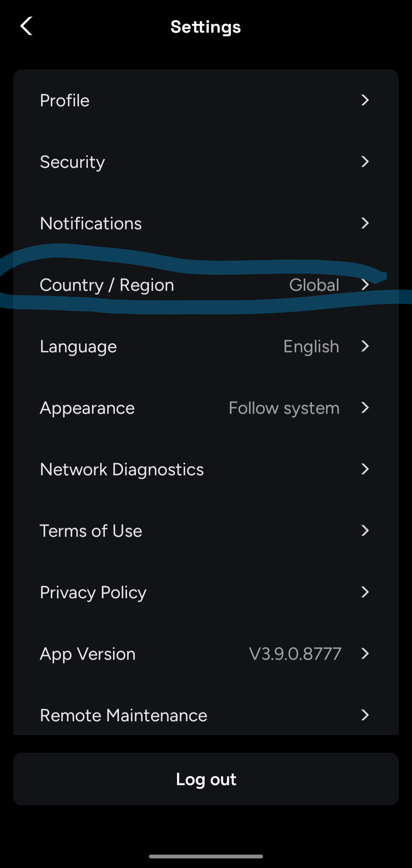
Task: Open the Profile settings row
Action: click(65, 100)
